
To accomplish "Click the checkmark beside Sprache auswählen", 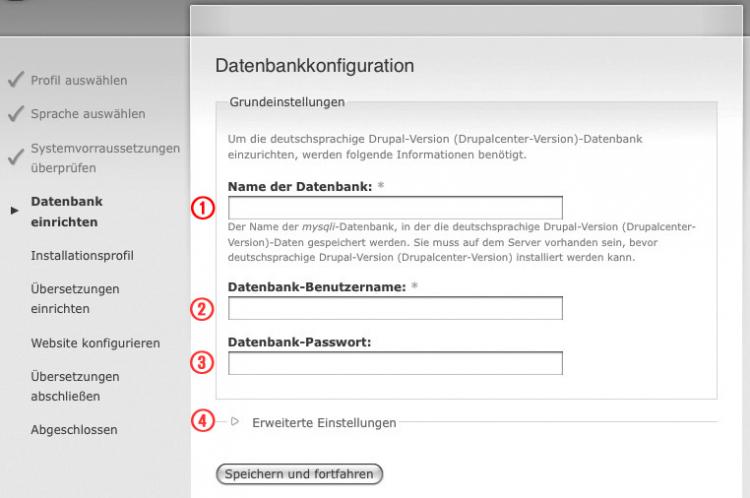I will [x=14, y=114].
